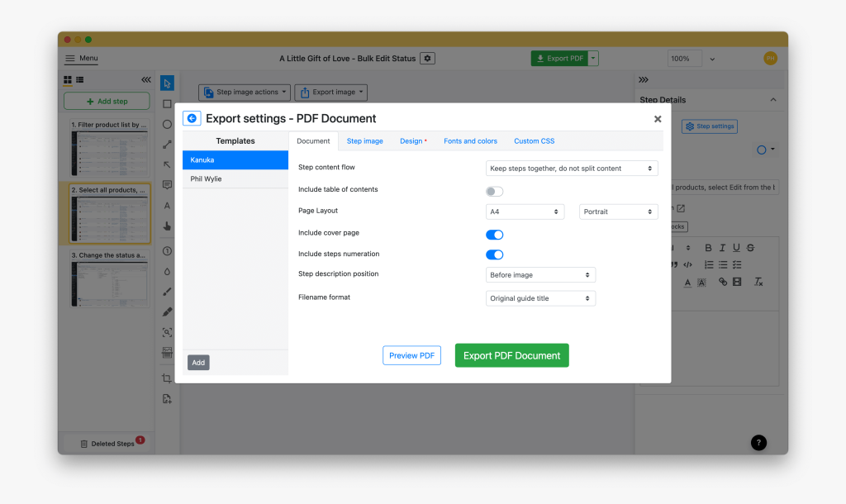
Task: Click the Preview PDF button
Action: tap(411, 355)
